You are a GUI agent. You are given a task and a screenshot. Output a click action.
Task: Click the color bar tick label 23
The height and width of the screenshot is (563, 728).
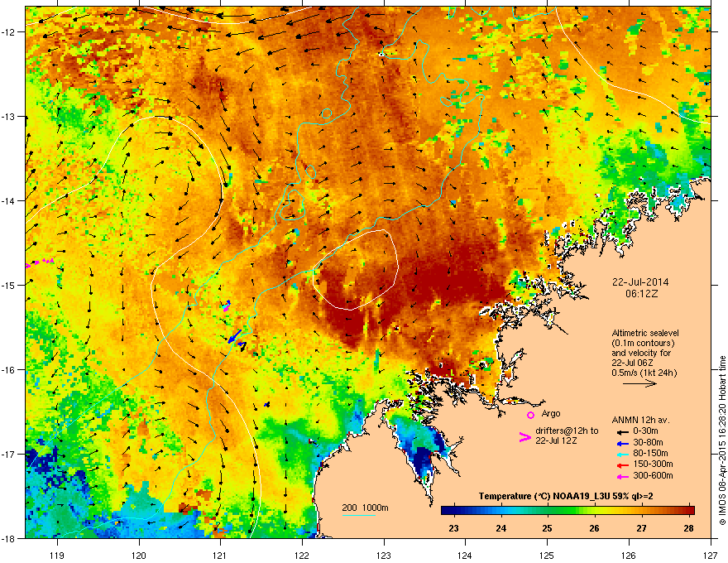tap(453, 528)
